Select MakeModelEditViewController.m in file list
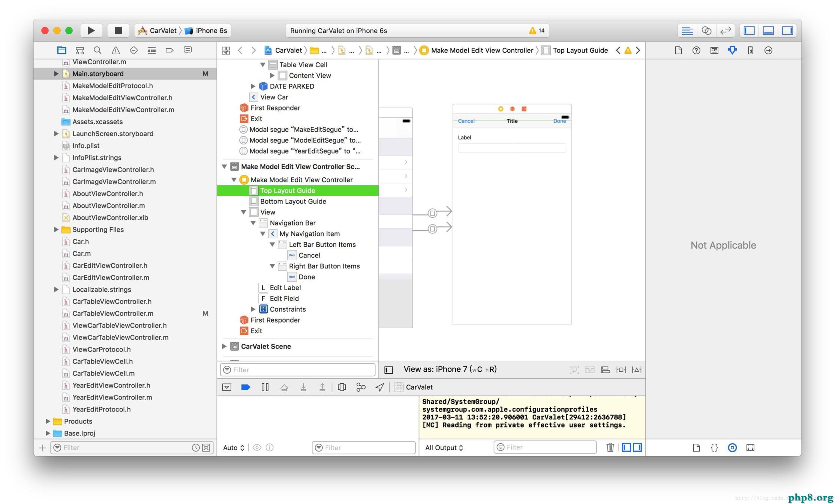This screenshot has height=504, width=835. coord(123,109)
